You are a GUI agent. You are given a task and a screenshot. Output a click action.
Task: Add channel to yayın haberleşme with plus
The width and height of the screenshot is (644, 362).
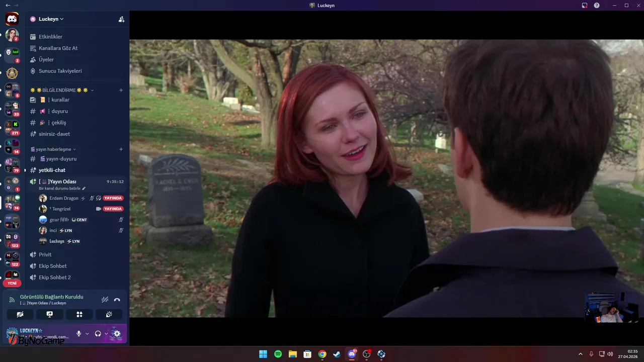click(121, 149)
